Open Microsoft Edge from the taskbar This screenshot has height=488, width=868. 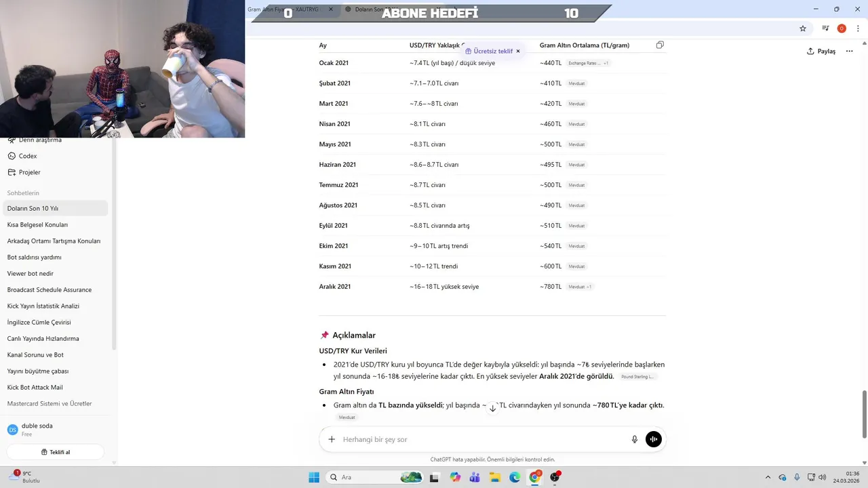point(515,477)
